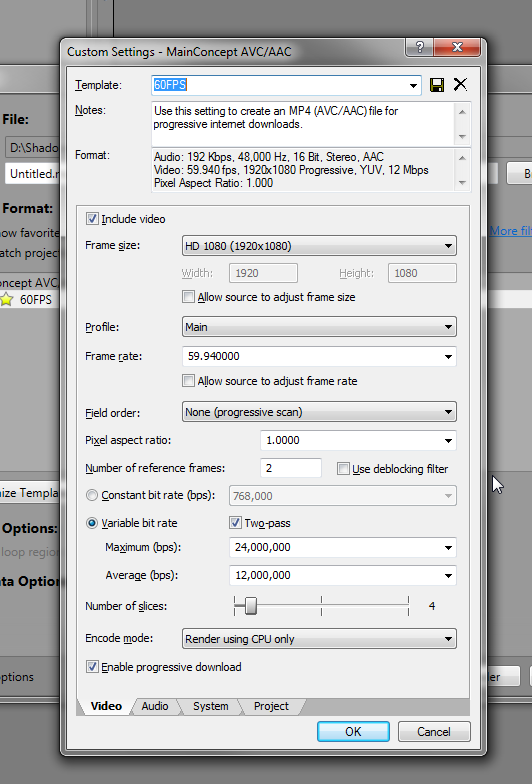
Task: Select Variable bit rate radio button
Action: (x=92, y=523)
